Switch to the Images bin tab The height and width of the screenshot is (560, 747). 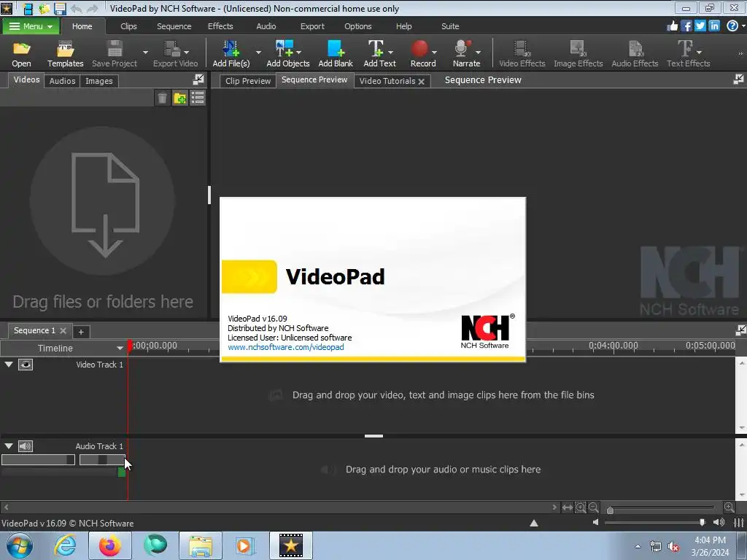99,81
